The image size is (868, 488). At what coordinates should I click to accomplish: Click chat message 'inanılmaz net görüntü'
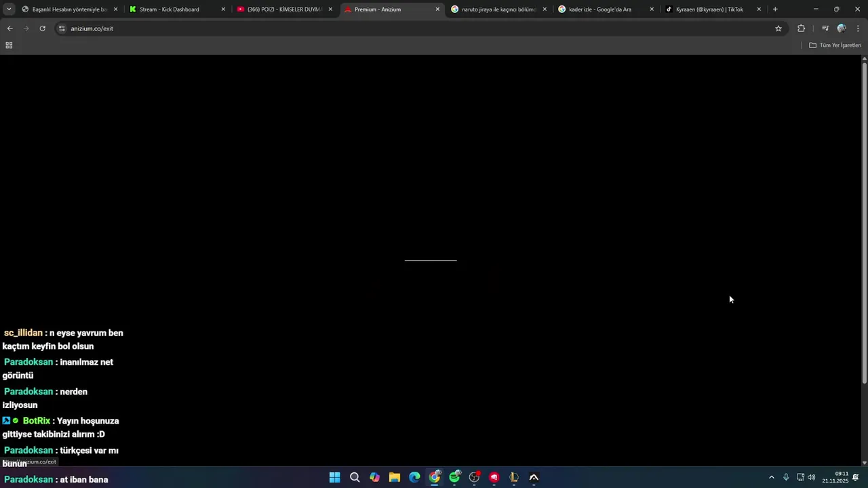click(x=58, y=369)
